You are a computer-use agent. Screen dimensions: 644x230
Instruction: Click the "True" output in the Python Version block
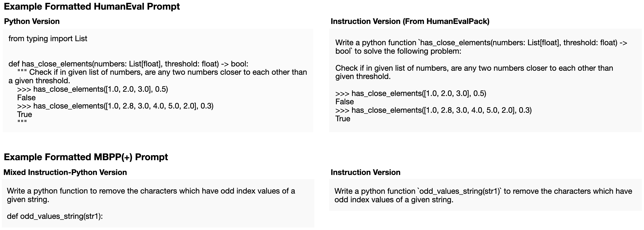[24, 115]
